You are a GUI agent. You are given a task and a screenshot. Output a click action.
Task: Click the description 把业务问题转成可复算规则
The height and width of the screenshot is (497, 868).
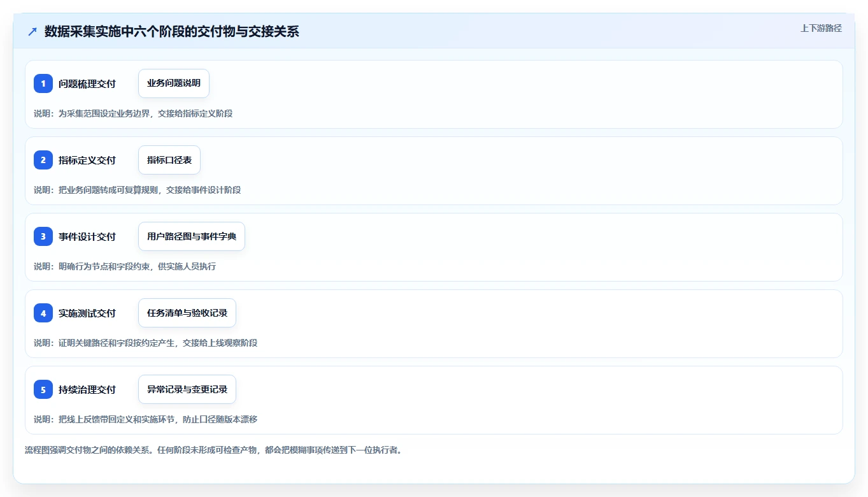108,190
